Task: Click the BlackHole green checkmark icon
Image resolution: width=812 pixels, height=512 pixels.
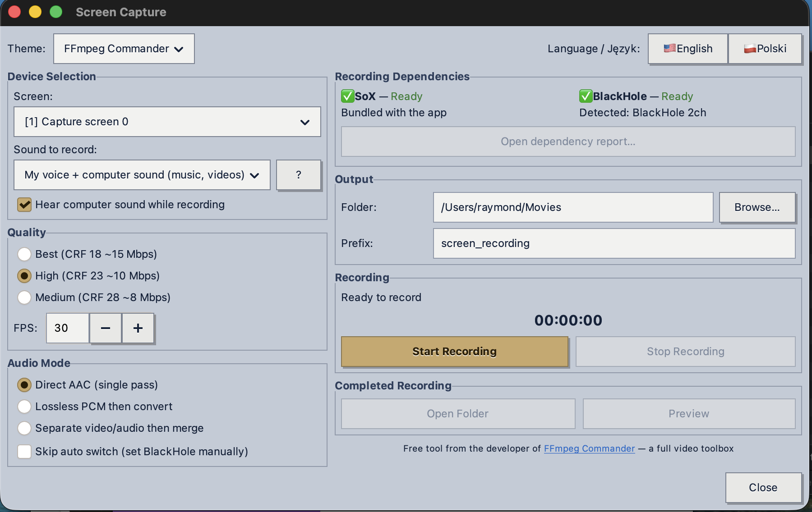Action: 586,96
